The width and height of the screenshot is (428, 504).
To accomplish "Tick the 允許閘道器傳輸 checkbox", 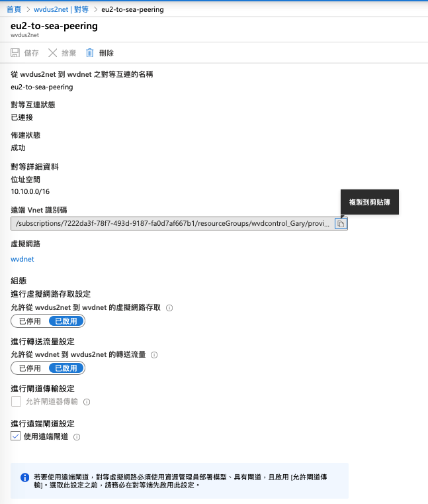I will (x=16, y=401).
